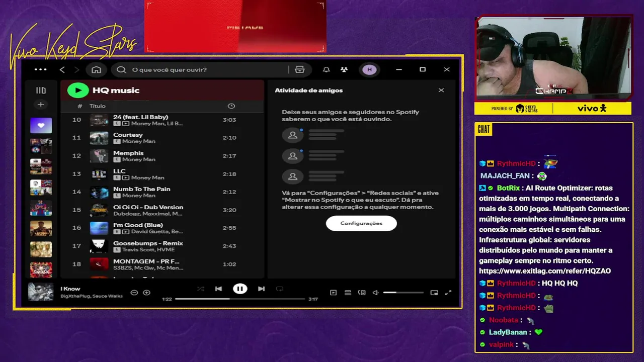The width and height of the screenshot is (644, 362).
Task: Click the first friend placeholder avatar
Action: point(292,136)
